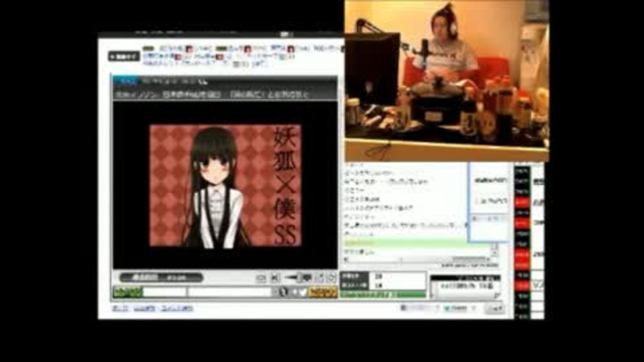Click the dark rounded status pill below the video
Image resolution: width=644 pixels, height=362 pixels.
(161, 278)
